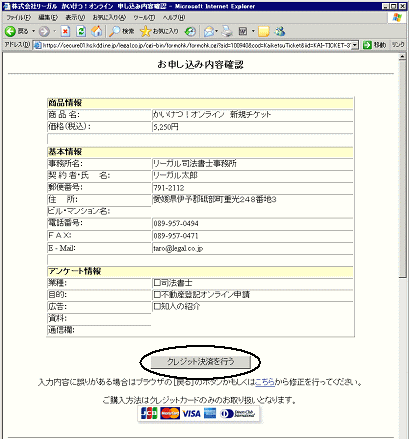Click the クレジット決済を行う button
This screenshot has width=409, height=439.
200,362
